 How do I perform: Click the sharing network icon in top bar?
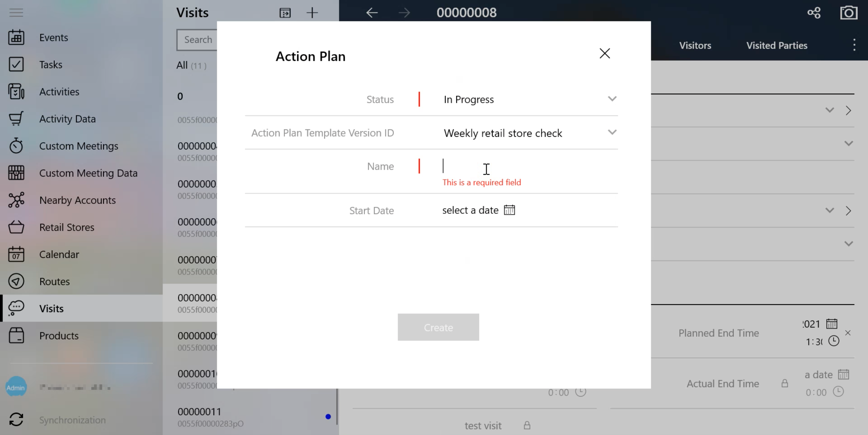tap(814, 12)
